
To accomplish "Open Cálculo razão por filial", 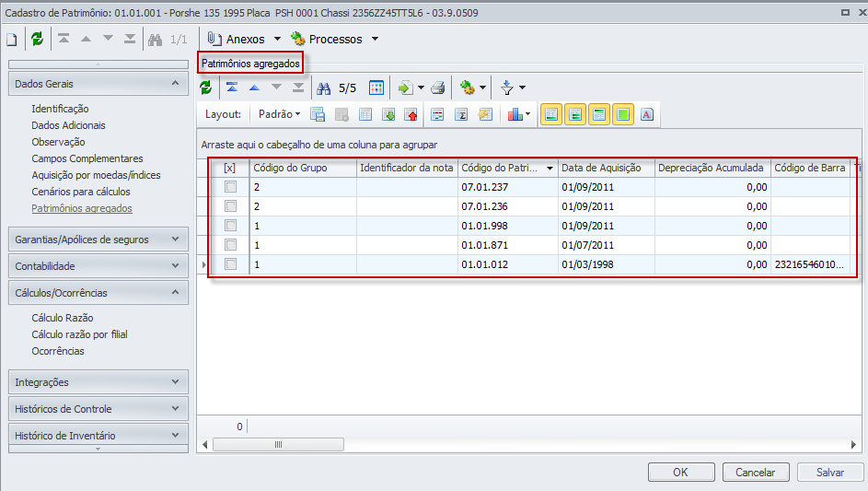I will point(79,334).
